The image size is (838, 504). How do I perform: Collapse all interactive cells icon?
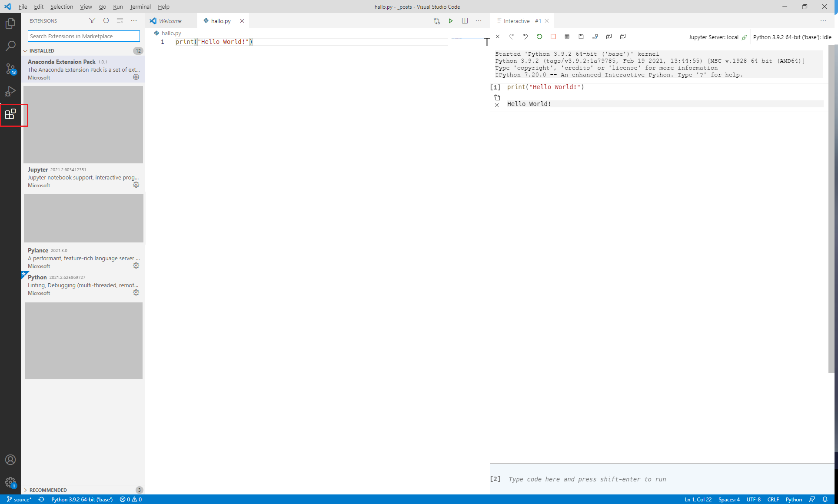click(623, 37)
